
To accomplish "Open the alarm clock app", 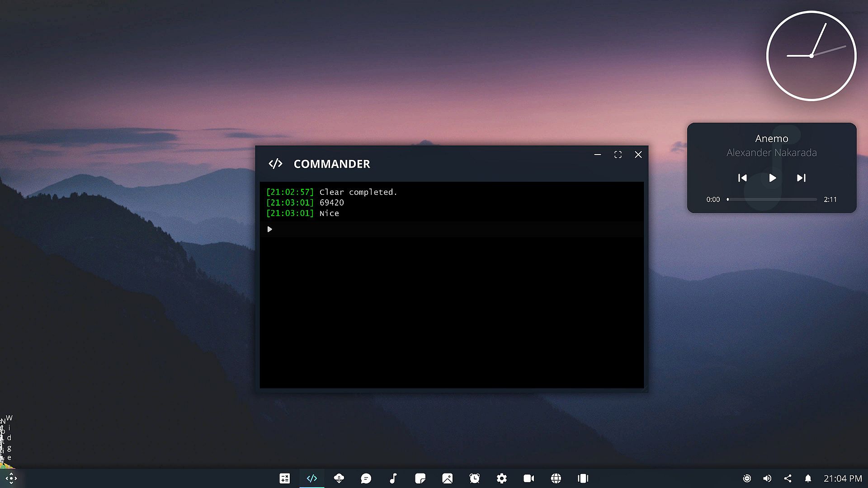I will [475, 479].
